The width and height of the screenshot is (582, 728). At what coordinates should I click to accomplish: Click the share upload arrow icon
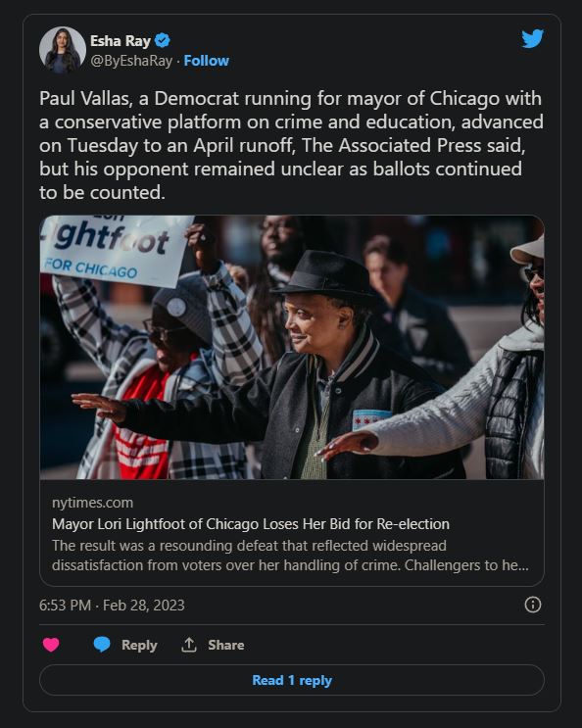[x=188, y=645]
